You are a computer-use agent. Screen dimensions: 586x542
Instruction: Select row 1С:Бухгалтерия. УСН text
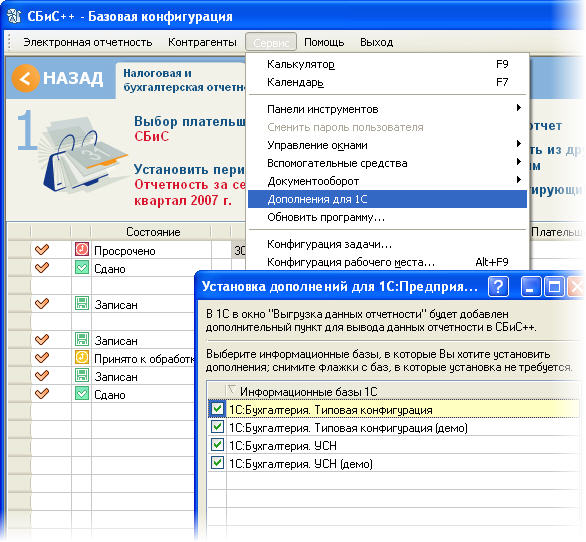point(283,446)
